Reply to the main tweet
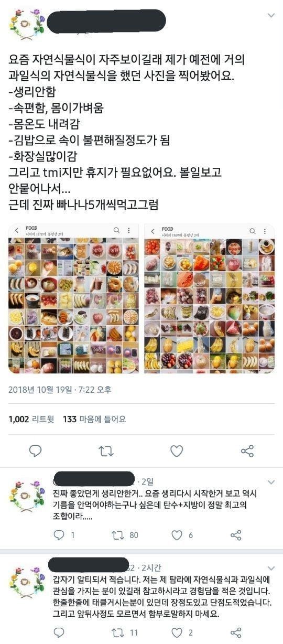Screen dimensions: 283x644 35,450
